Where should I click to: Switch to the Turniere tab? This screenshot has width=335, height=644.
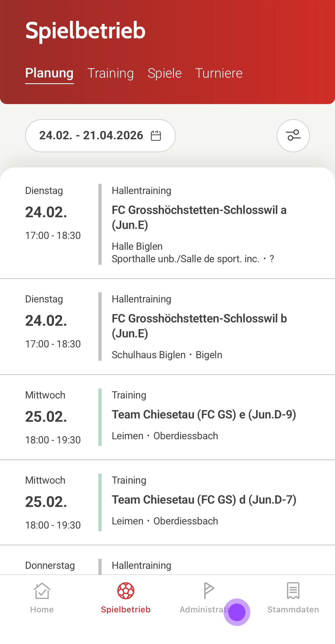pos(219,73)
